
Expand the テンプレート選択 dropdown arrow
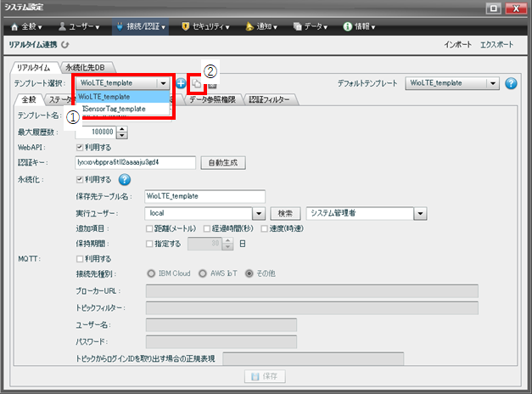click(x=163, y=83)
